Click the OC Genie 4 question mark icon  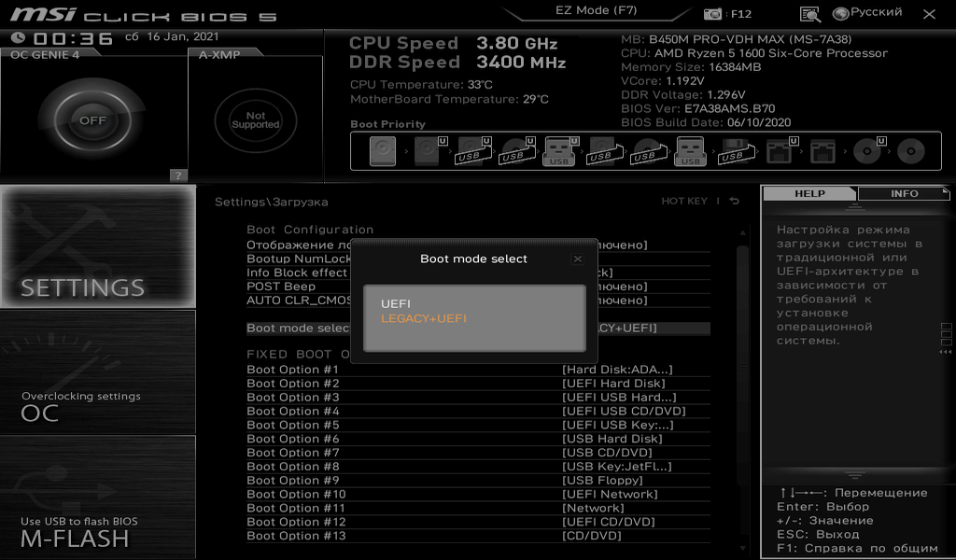(x=178, y=175)
